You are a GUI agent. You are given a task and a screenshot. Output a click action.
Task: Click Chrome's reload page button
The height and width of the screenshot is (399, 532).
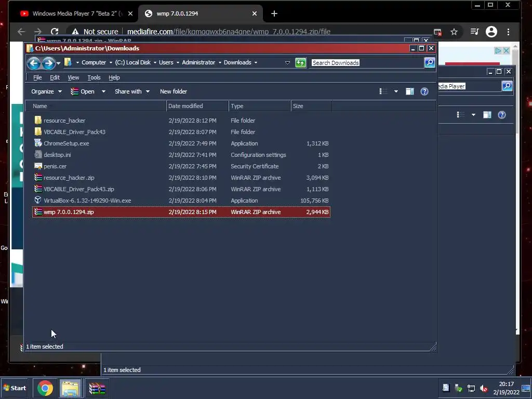pos(55,32)
